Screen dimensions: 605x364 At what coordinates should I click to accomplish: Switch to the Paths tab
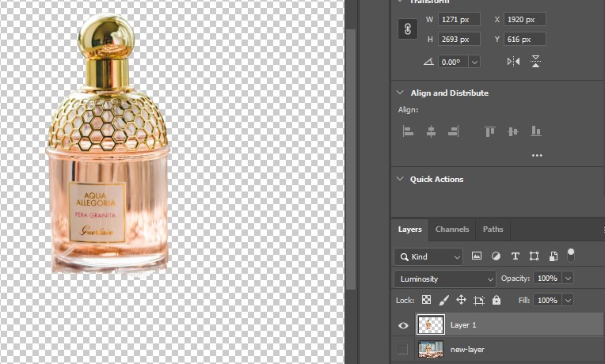493,229
